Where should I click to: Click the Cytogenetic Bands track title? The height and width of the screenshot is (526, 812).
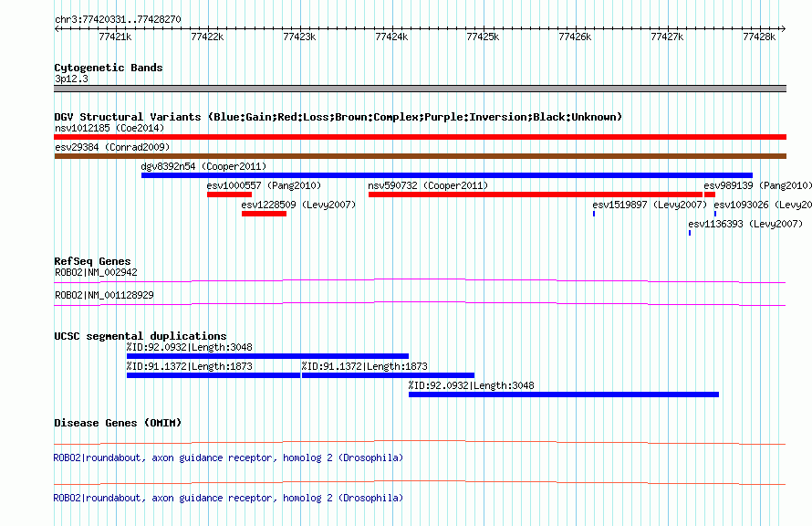[109, 68]
